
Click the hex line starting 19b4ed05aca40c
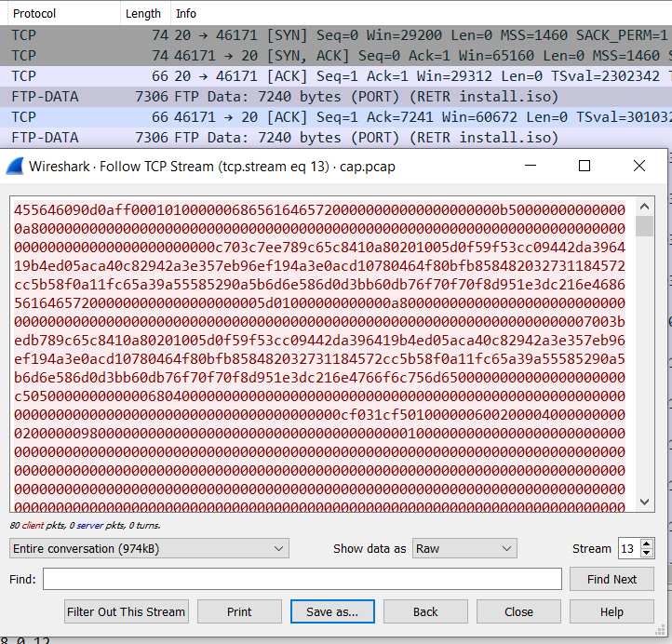pyautogui.click(x=320, y=265)
